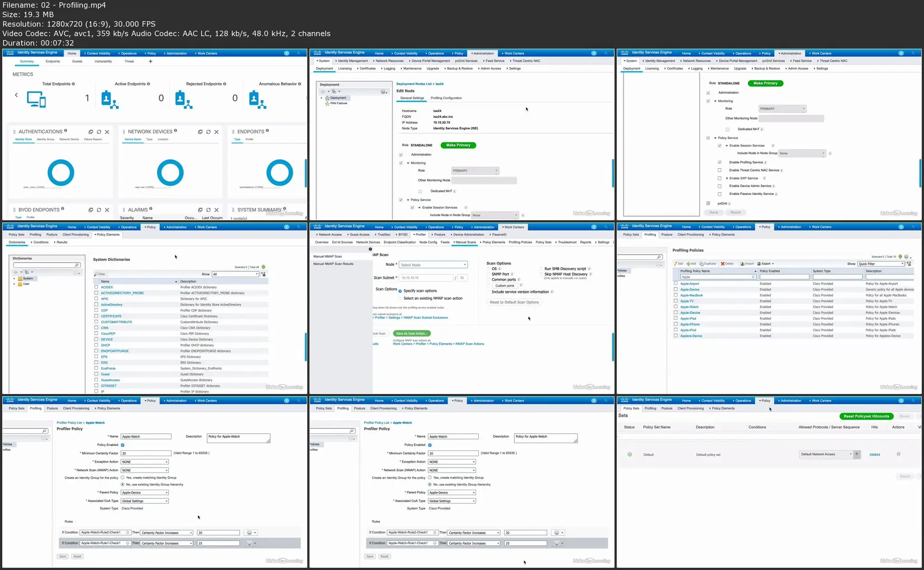Add policy set plus icon beside Default Network Access
This screenshot has width=924, height=570.
857,454
